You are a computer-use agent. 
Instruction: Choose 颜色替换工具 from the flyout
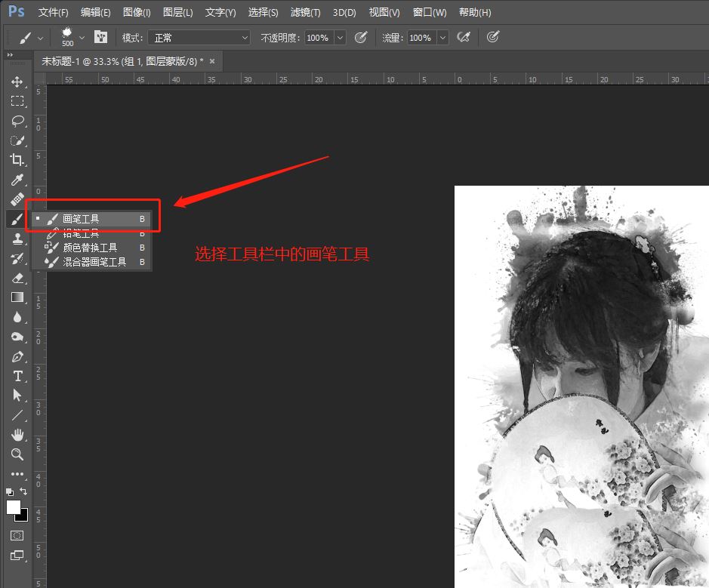click(92, 248)
